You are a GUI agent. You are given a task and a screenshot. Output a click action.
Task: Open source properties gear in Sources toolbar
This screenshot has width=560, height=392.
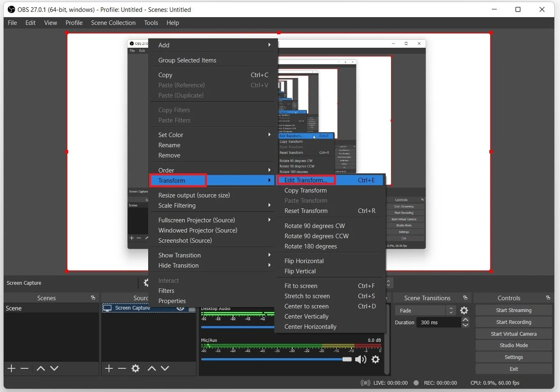click(x=136, y=368)
